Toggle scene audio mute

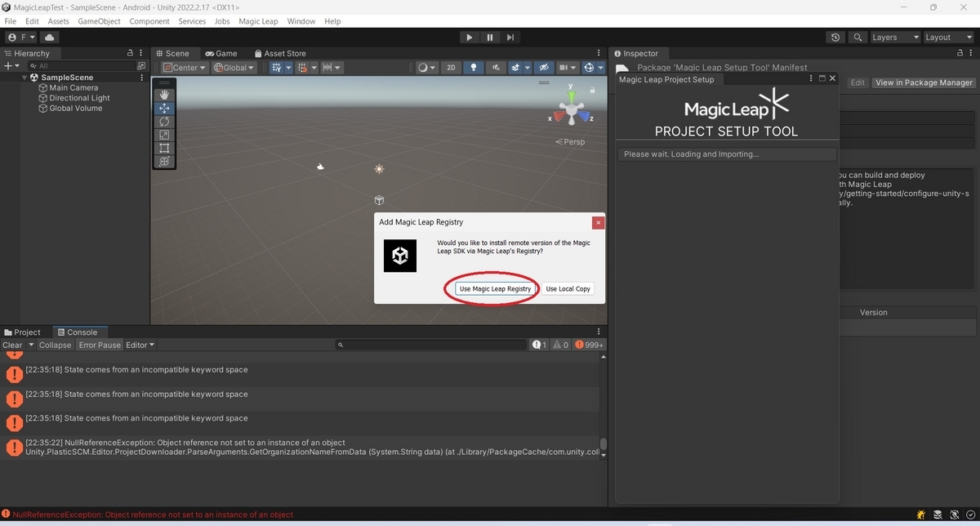click(495, 68)
